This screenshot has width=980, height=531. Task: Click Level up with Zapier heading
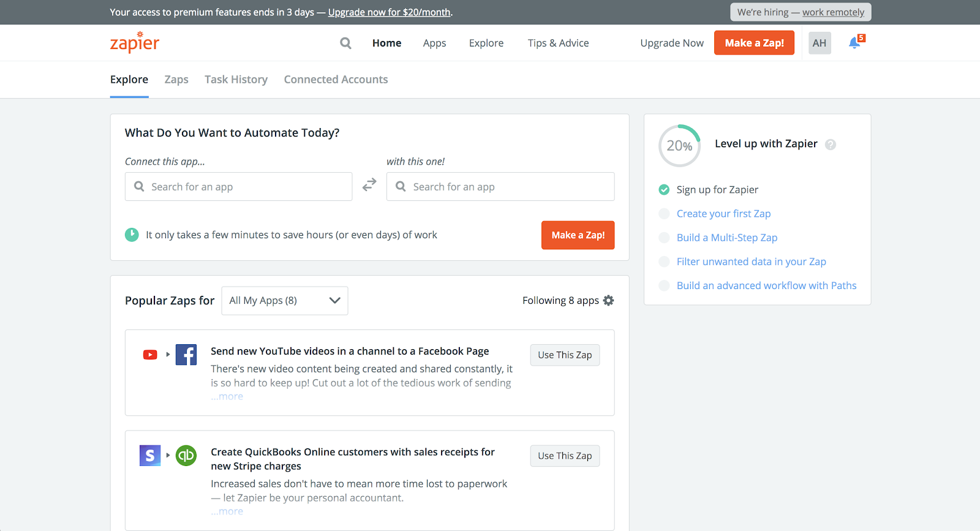click(766, 144)
